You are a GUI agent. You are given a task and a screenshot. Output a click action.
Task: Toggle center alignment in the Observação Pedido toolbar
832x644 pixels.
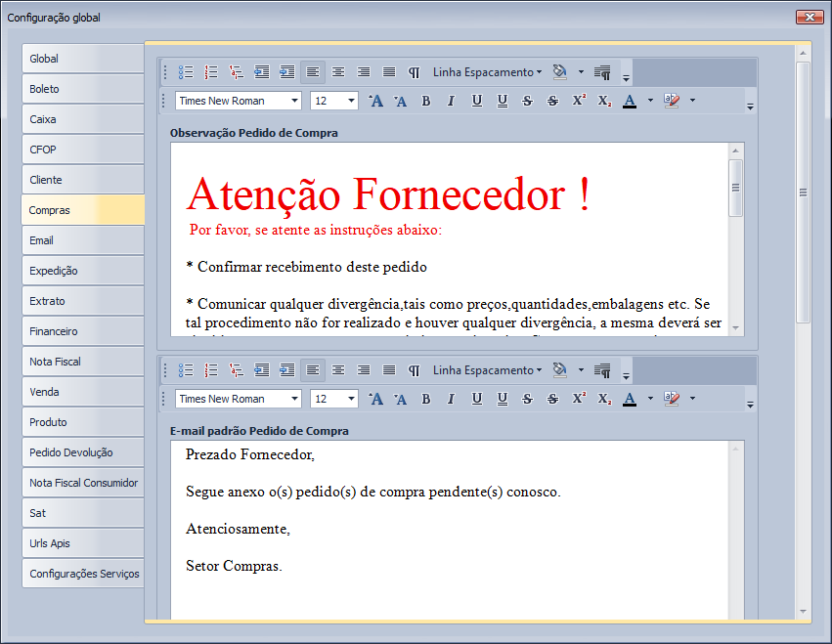[x=338, y=72]
